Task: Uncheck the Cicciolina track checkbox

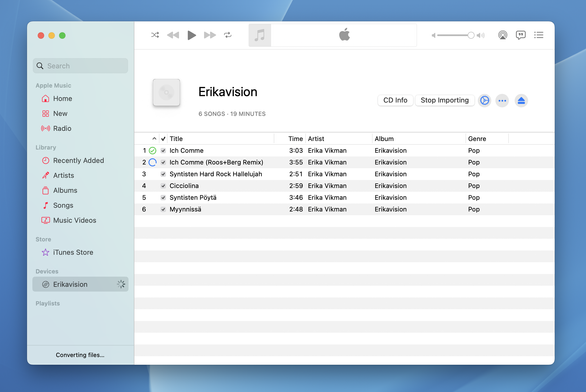Action: (163, 186)
